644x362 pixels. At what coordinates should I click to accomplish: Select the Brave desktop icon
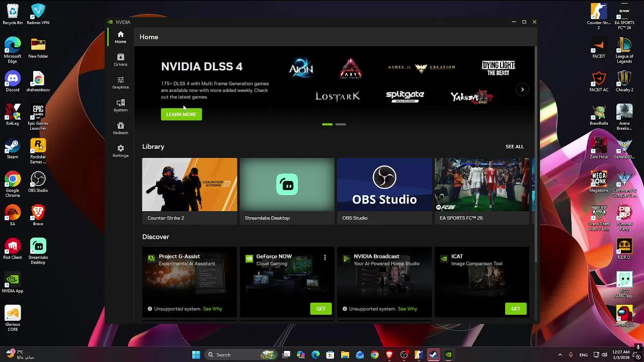(x=38, y=215)
